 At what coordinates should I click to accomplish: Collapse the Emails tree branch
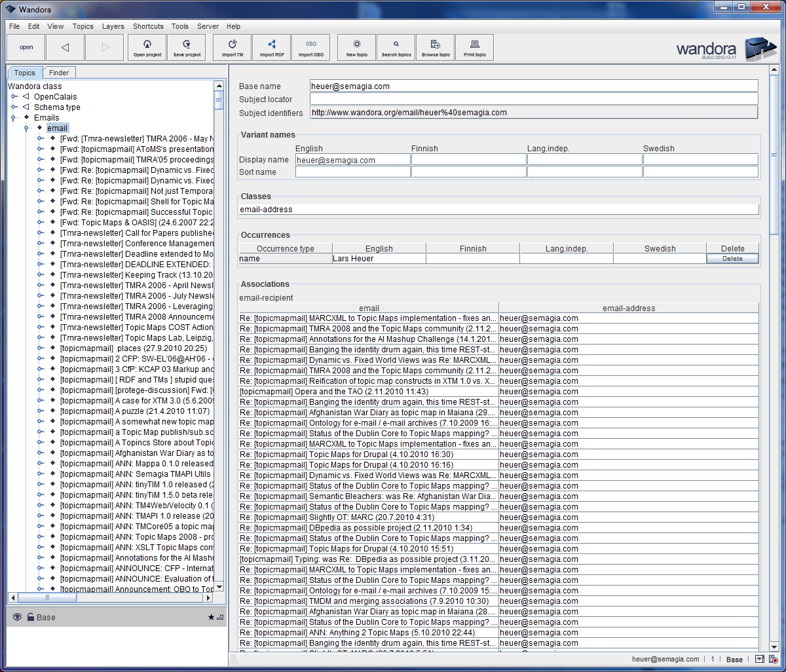[x=14, y=117]
